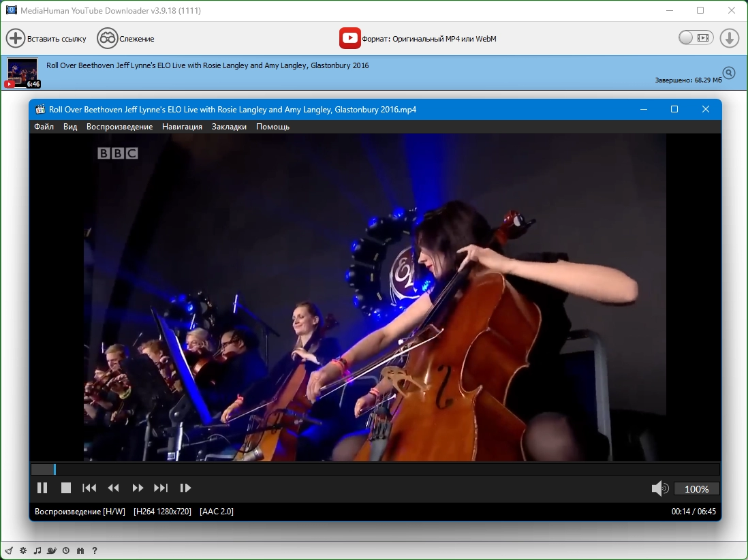The image size is (748, 560).
Task: Open settings via gear icon at bottom
Action: (x=23, y=550)
